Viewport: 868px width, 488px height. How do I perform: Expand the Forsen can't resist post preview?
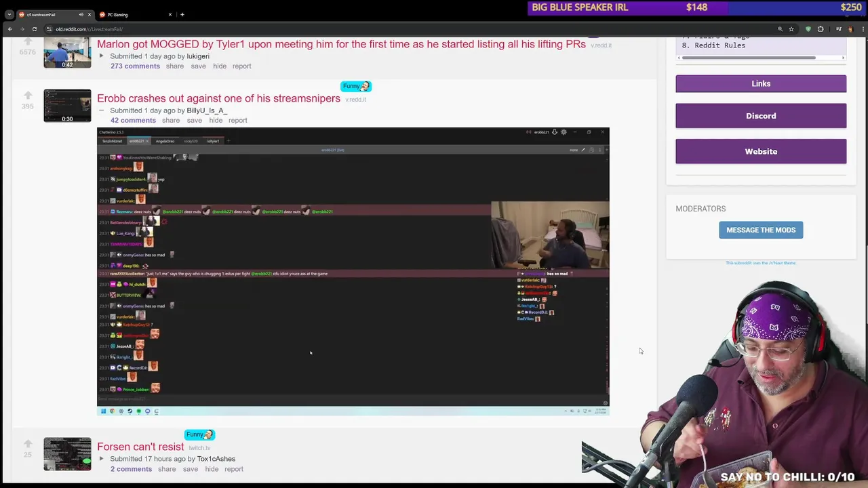coord(101,459)
